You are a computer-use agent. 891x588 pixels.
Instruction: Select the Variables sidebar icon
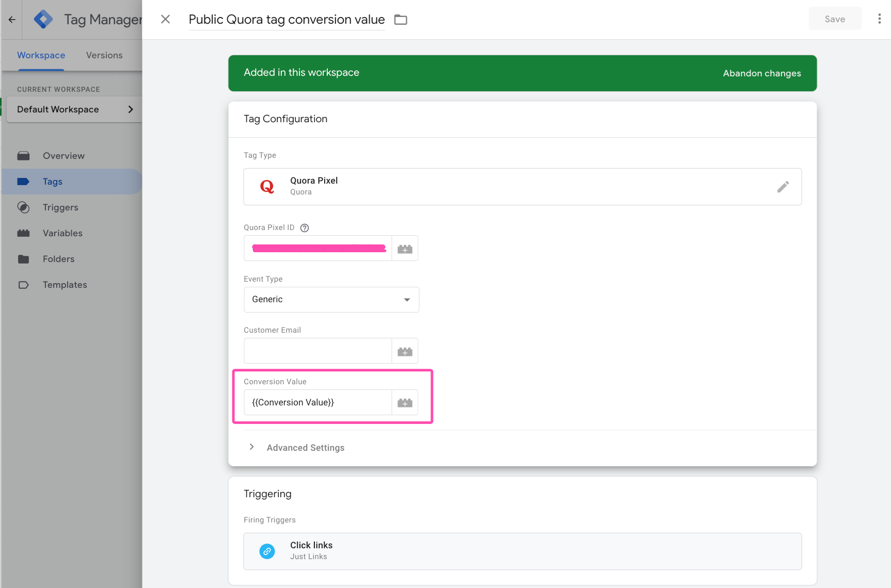[x=24, y=233]
